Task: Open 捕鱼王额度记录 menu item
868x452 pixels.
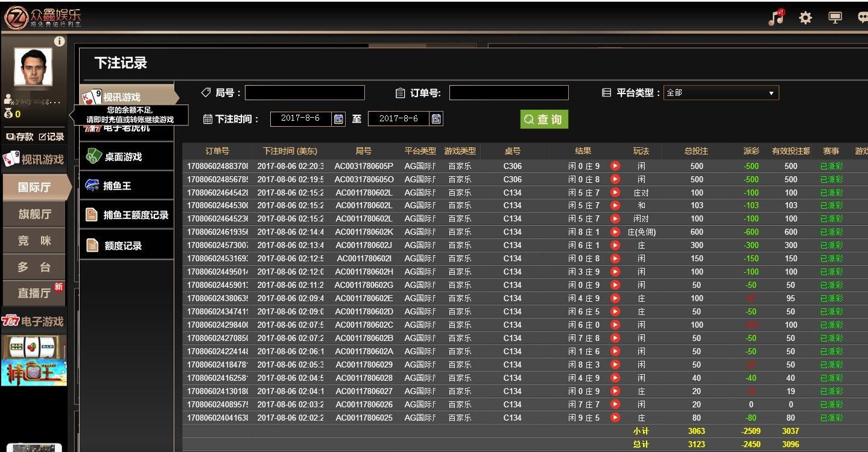Action: [135, 215]
